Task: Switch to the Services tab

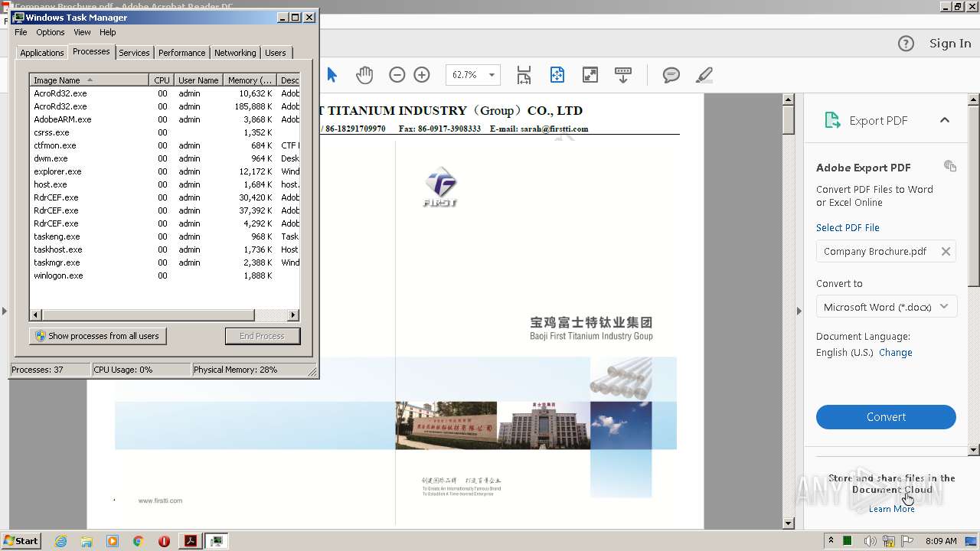Action: click(x=134, y=53)
